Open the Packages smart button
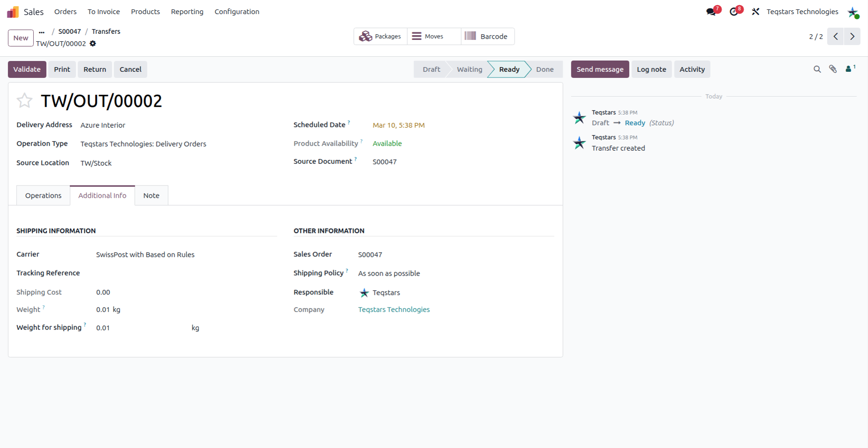This screenshot has height=448, width=868. click(381, 36)
